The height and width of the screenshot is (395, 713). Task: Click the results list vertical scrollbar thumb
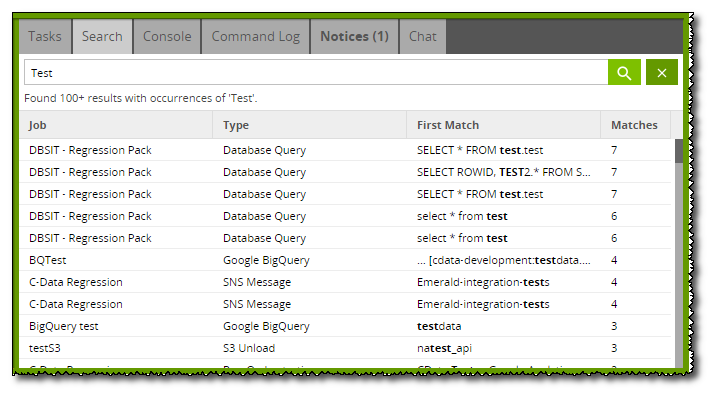(x=678, y=151)
